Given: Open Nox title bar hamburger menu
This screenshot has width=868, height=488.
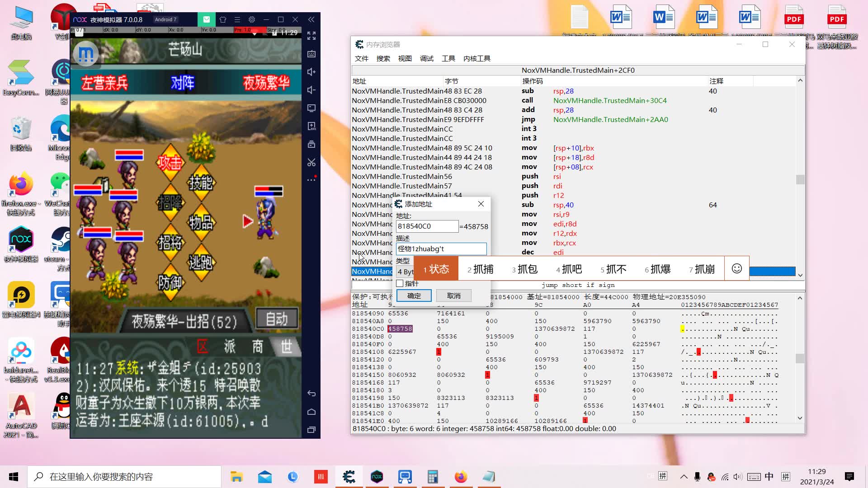Looking at the screenshot, I should point(237,19).
